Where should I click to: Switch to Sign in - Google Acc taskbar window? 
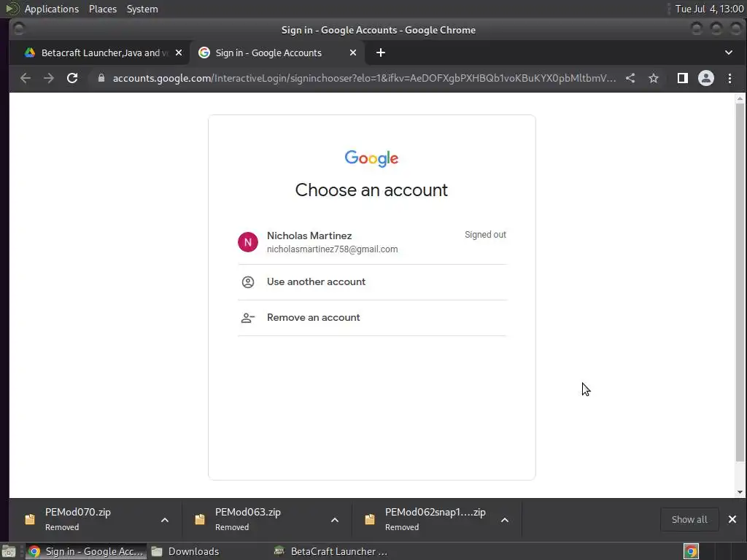(86, 551)
